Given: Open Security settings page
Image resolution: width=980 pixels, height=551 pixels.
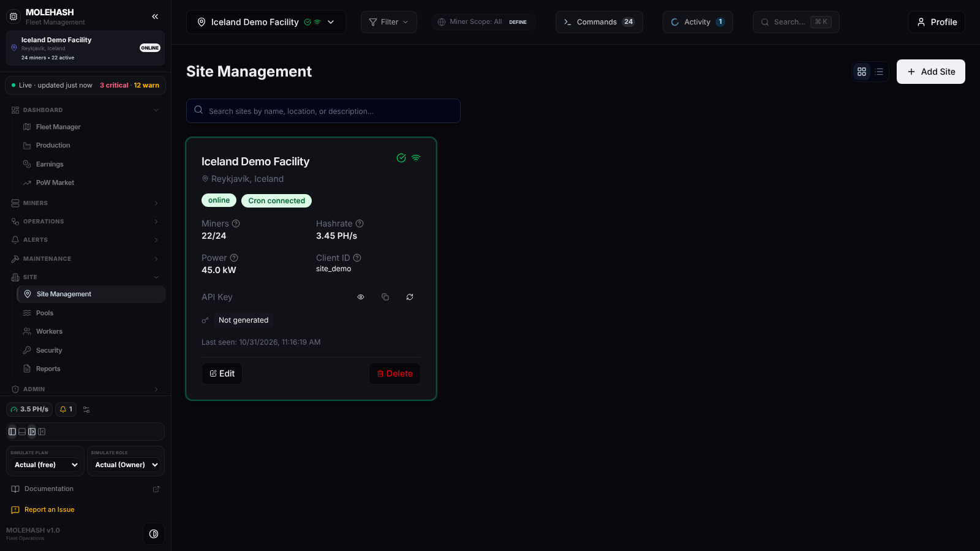Looking at the screenshot, I should tap(91, 350).
